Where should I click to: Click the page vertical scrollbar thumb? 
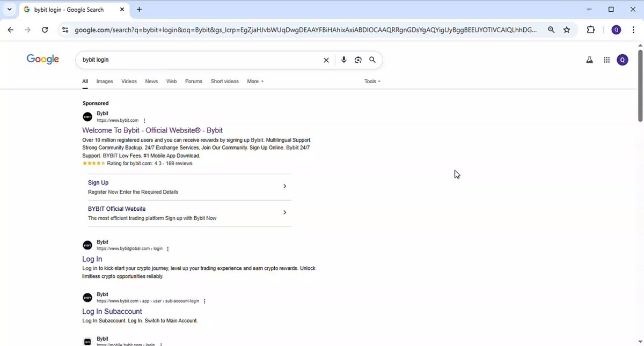point(640,86)
